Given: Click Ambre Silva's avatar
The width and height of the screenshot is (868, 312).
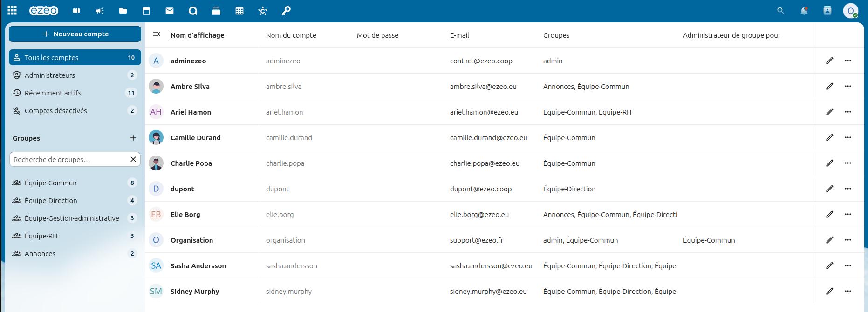Looking at the screenshot, I should [156, 86].
